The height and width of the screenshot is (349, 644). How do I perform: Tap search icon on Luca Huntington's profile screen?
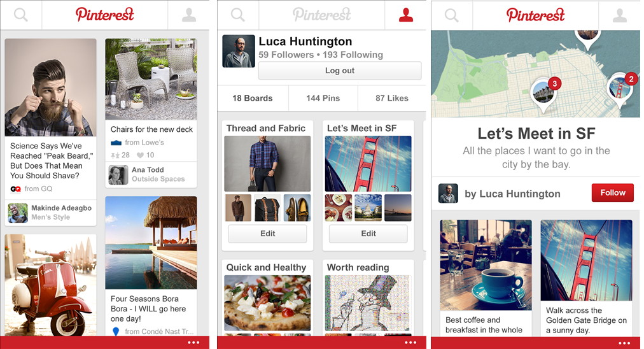click(238, 15)
